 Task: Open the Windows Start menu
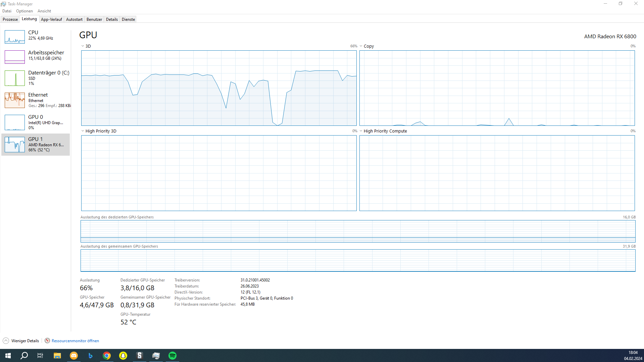coord(8,356)
